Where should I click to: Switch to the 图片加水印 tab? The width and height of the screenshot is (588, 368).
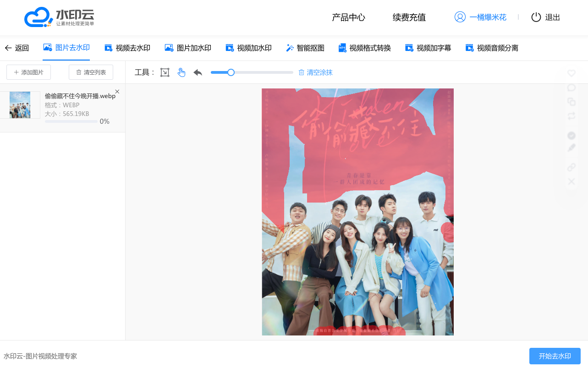pyautogui.click(x=188, y=48)
